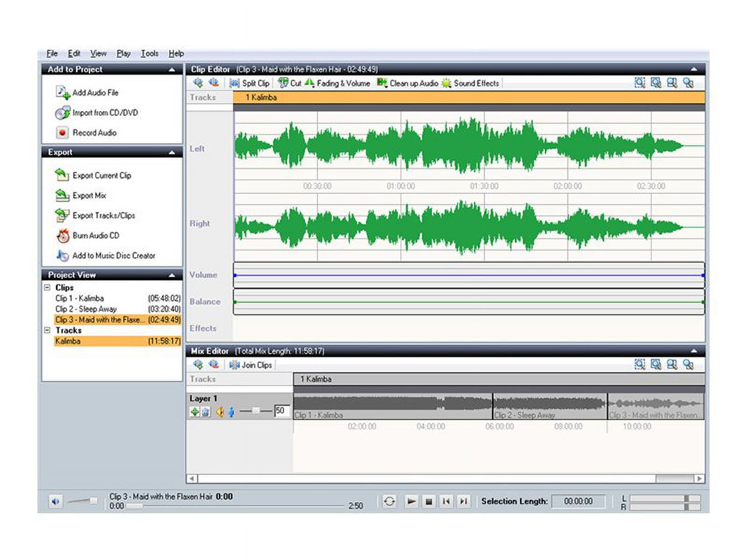Click the Layer 1 volume value field
Image resolution: width=747 pixels, height=560 pixels.
[x=282, y=411]
